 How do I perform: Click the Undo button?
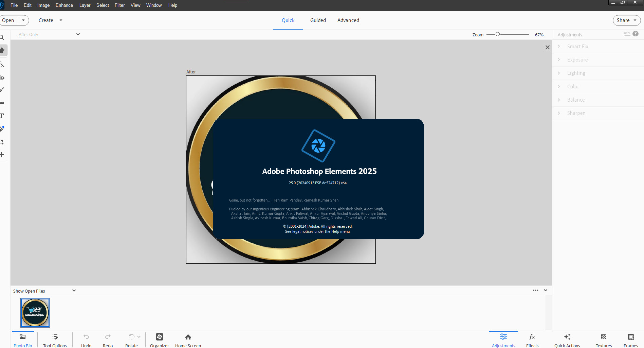click(x=86, y=340)
